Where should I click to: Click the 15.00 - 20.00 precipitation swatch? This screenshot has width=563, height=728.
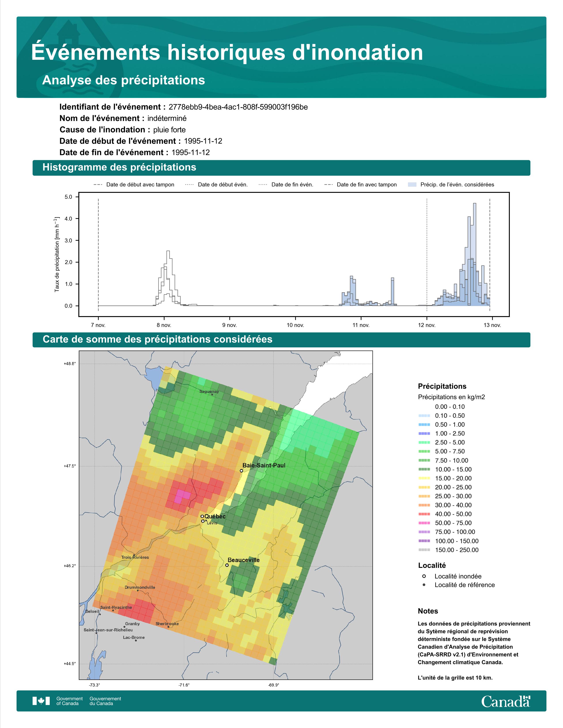pyautogui.click(x=424, y=478)
